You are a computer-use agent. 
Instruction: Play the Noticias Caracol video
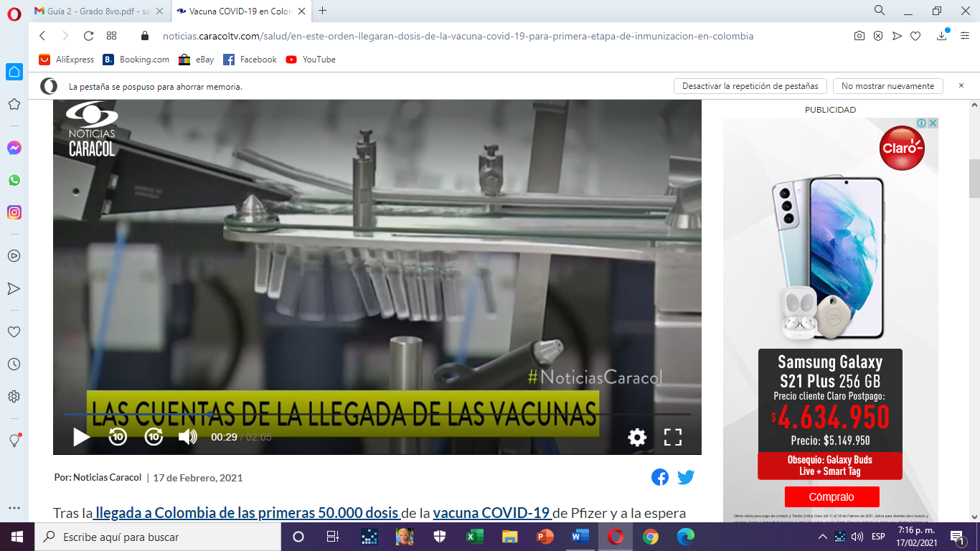[82, 437]
